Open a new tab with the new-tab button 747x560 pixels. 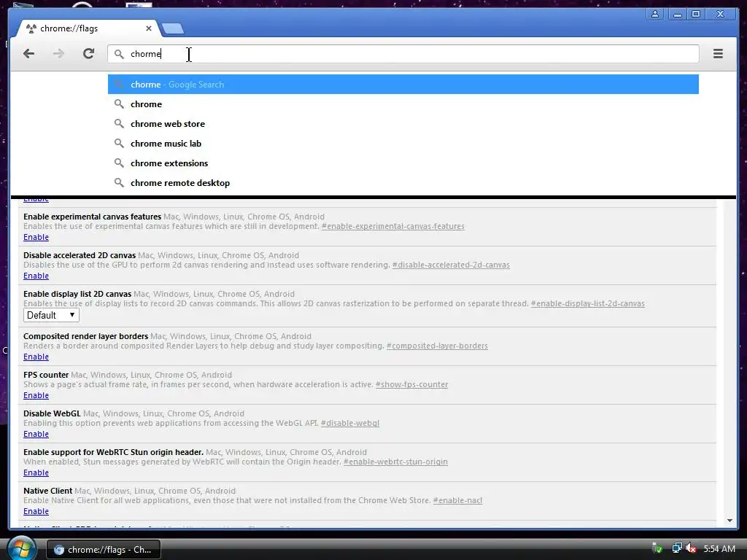pyautogui.click(x=172, y=28)
